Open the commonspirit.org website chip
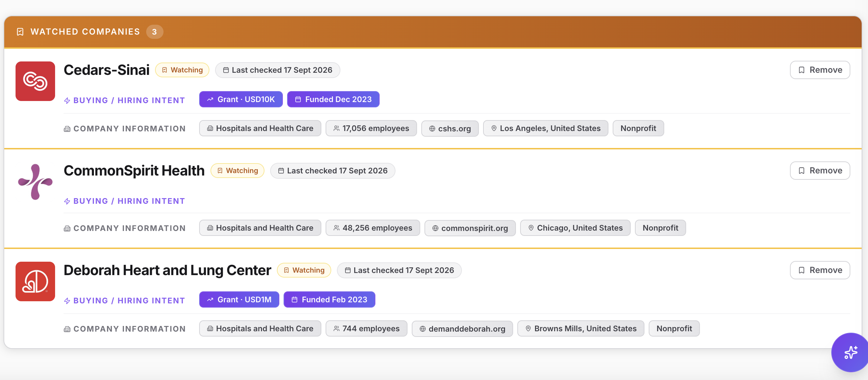The image size is (868, 380). (x=470, y=228)
